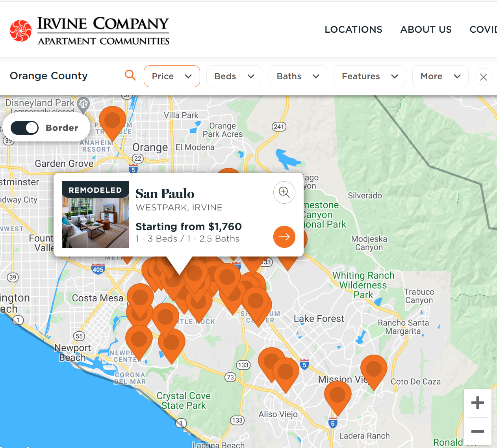497x448 pixels.
Task: View the San Paulo apartment photo thumbnail
Action: pos(95,214)
